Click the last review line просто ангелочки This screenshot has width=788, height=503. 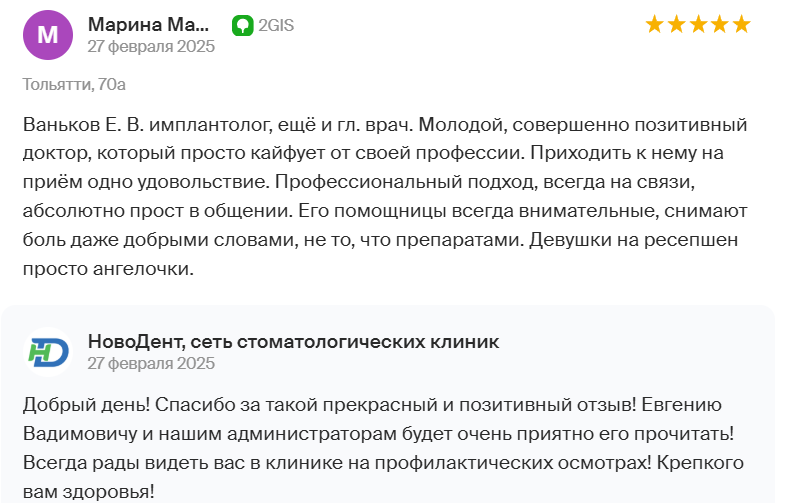[108, 269]
